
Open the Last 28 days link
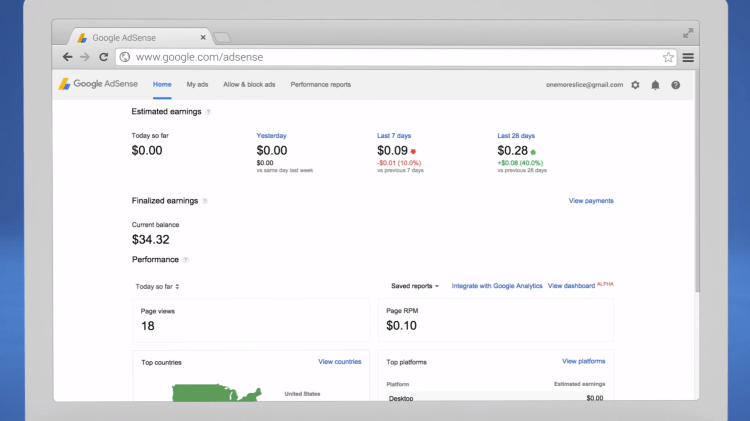tap(516, 136)
